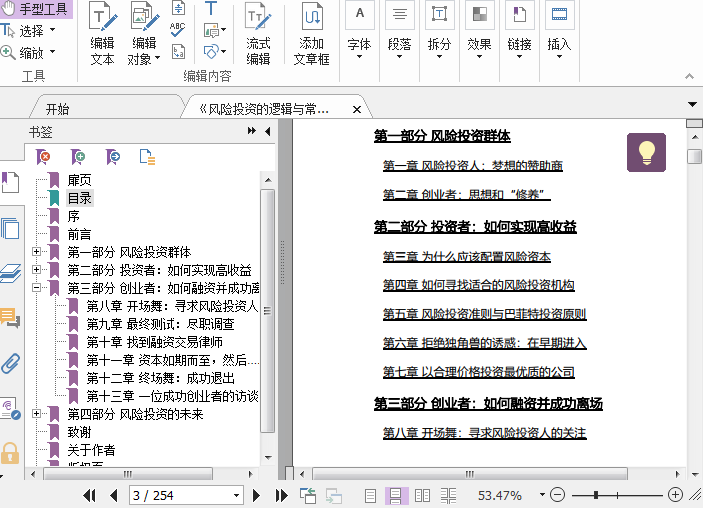
Task: Go to last page using double-arrow button
Action: click(x=281, y=495)
